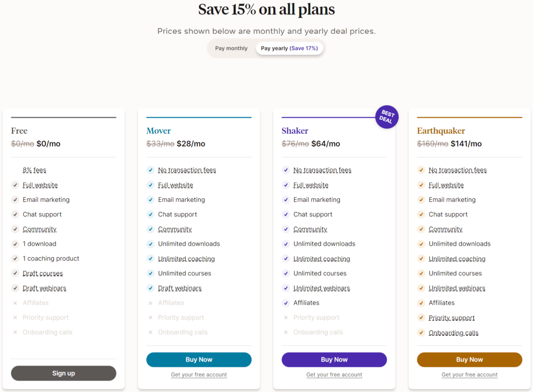Buy the Mover plan now
This screenshot has height=392, width=533.
[199, 360]
